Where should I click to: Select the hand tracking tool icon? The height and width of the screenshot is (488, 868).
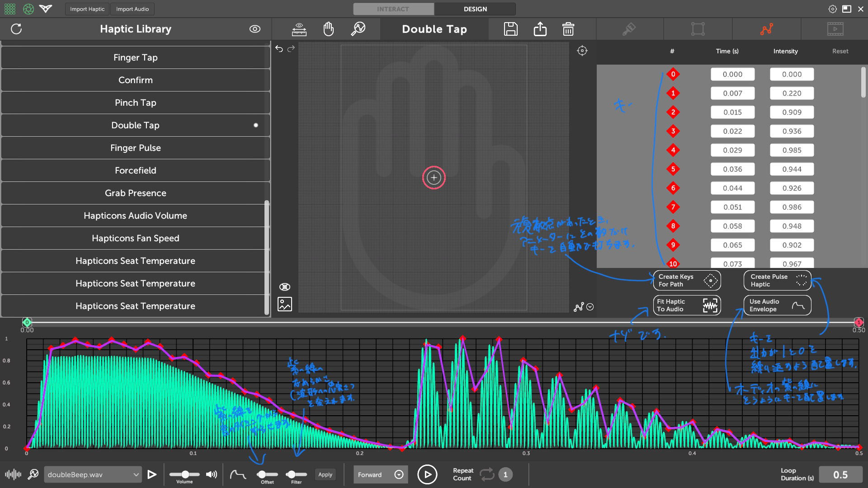point(329,29)
